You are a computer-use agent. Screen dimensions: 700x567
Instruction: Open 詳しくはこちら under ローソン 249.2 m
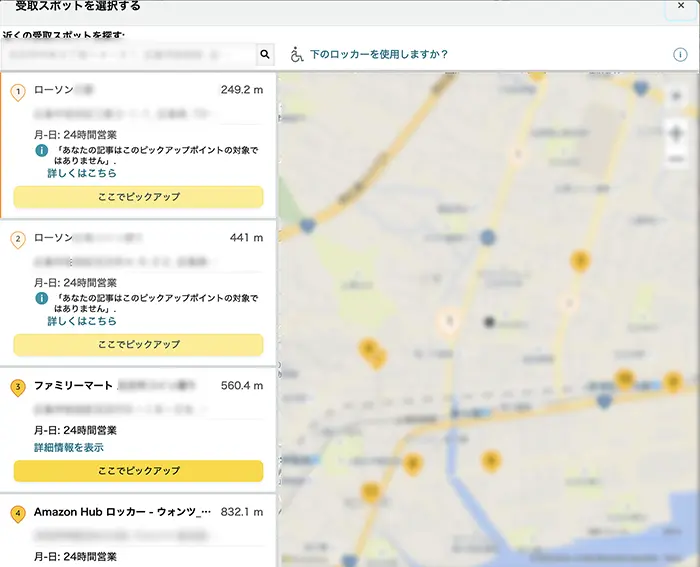coord(82,173)
